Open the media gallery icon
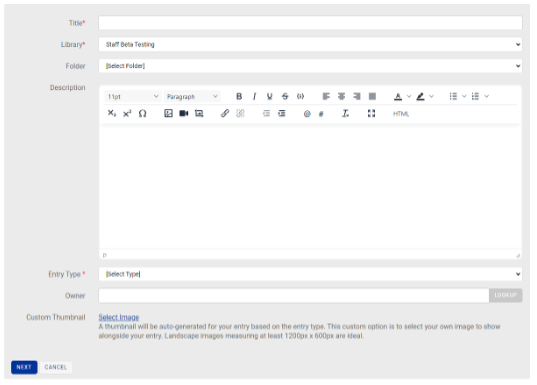The image size is (537, 385). (x=199, y=113)
